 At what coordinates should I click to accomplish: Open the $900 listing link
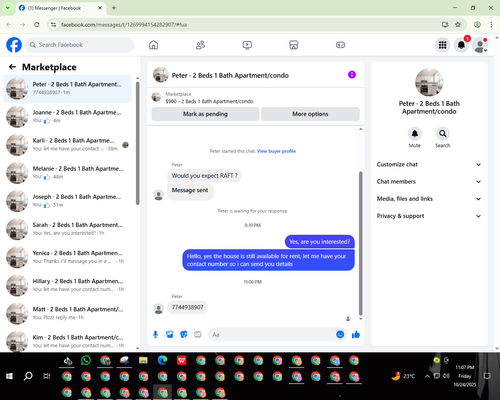pyautogui.click(x=209, y=101)
